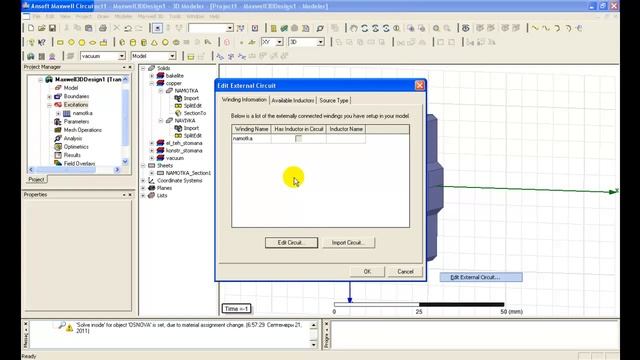The height and width of the screenshot is (360, 640).
Task: Expand the Coordinate Systems node
Action: pos(143,180)
